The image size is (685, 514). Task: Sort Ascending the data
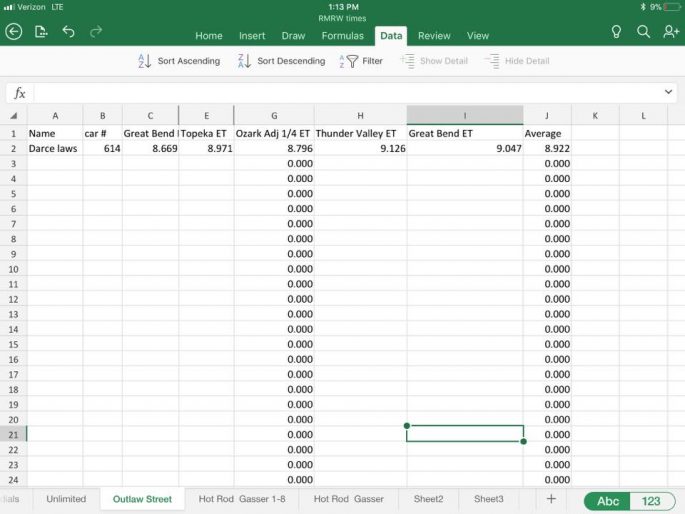(x=178, y=61)
